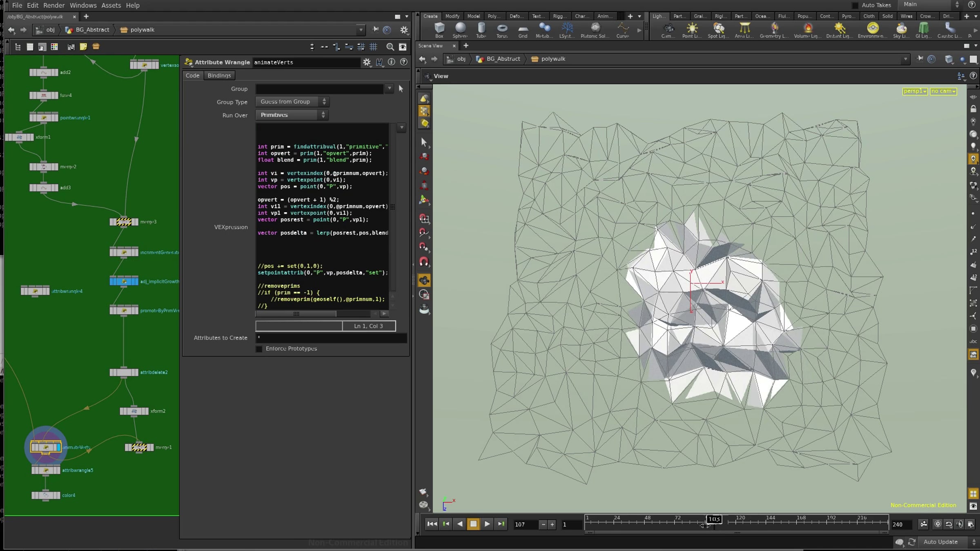Add a new network pane tab
Viewport: 980px width, 551px height.
(86, 17)
